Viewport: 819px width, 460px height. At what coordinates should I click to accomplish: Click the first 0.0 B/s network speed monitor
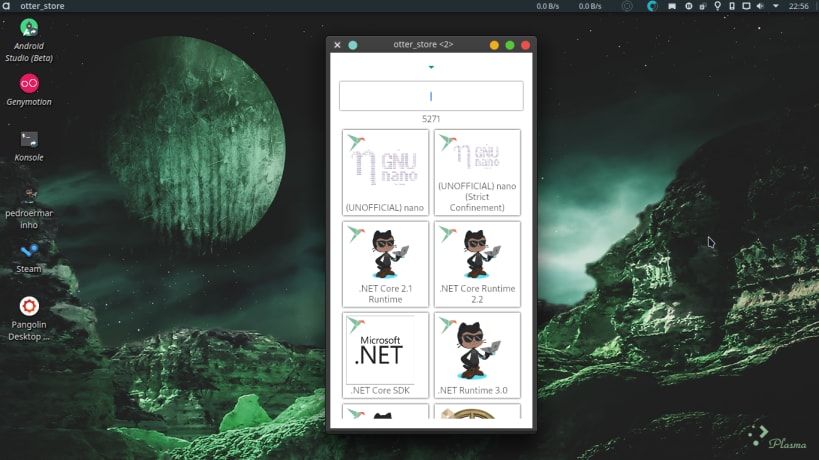click(547, 6)
